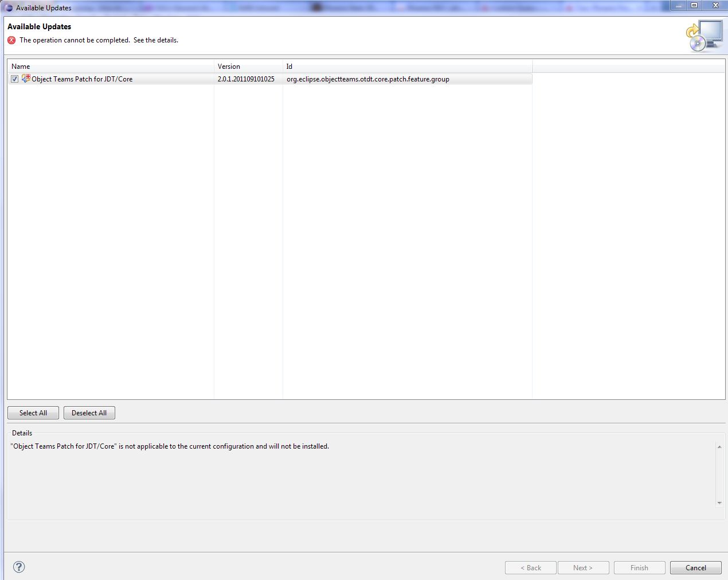
Task: Minimize the Available Updates window
Action: (x=679, y=6)
